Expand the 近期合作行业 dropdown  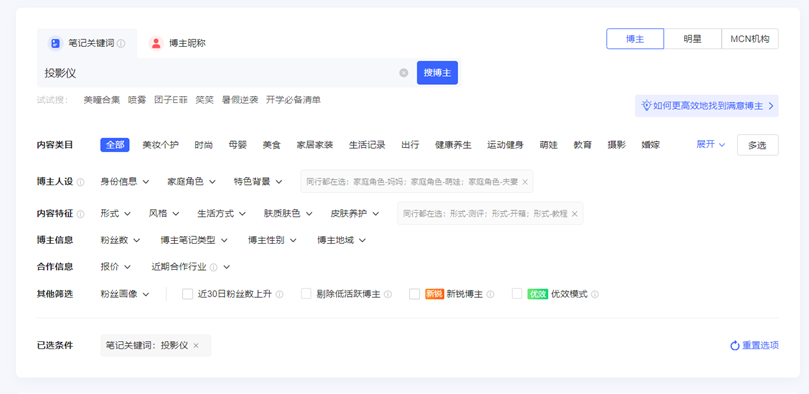(x=191, y=267)
